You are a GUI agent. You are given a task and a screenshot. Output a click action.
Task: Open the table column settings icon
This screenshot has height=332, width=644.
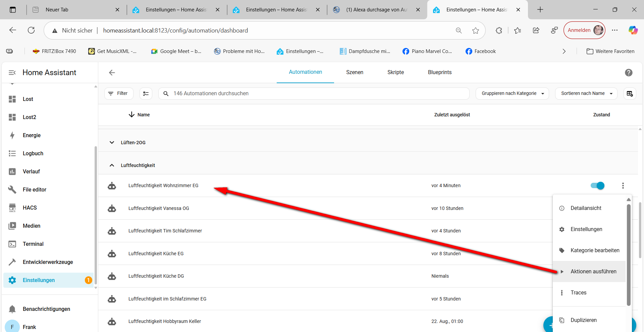pos(630,94)
